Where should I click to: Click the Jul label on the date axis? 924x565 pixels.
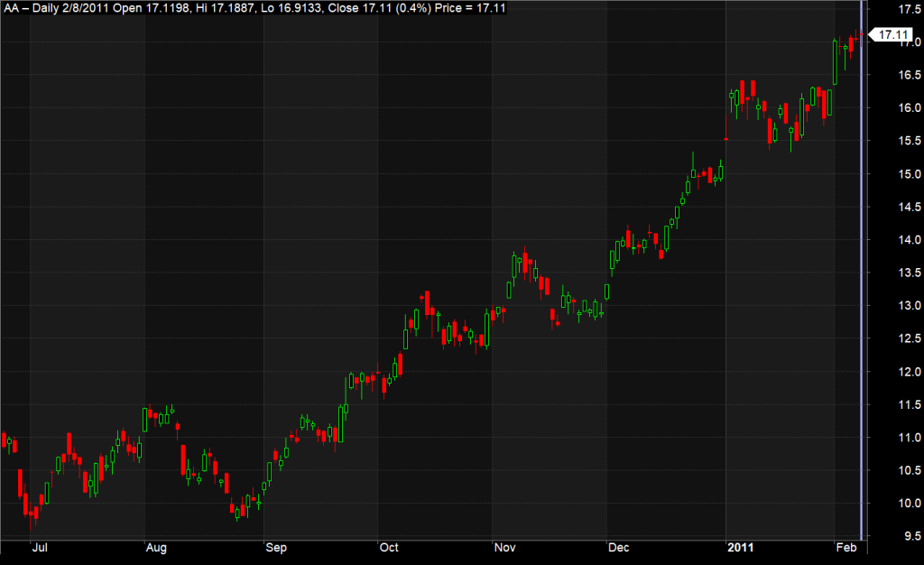pyautogui.click(x=42, y=547)
